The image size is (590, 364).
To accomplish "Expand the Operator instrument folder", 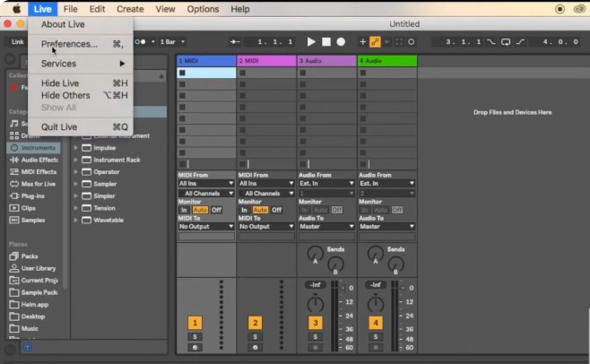I will (x=75, y=172).
